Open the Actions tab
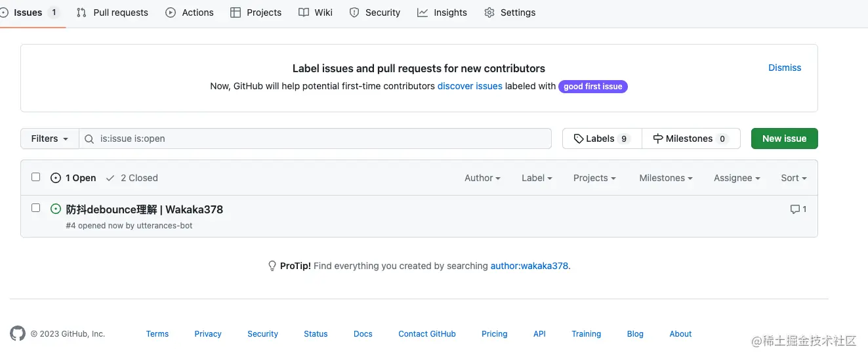Screen dimensions: 868x359 190,12
